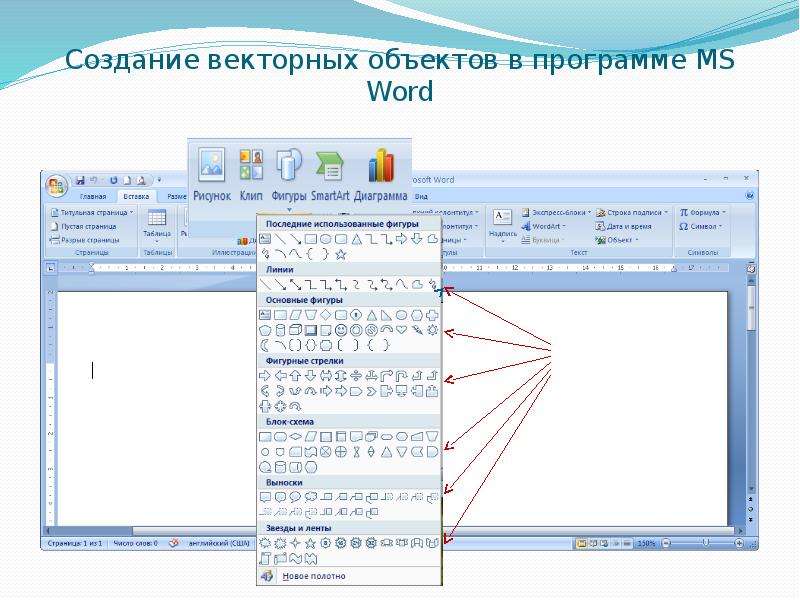Click the Office button orb

click(x=57, y=186)
